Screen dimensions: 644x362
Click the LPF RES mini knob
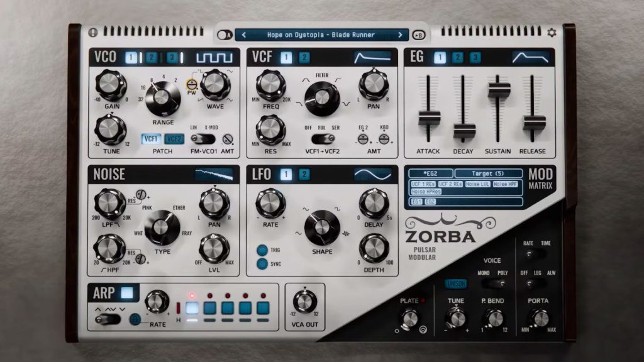point(141,195)
